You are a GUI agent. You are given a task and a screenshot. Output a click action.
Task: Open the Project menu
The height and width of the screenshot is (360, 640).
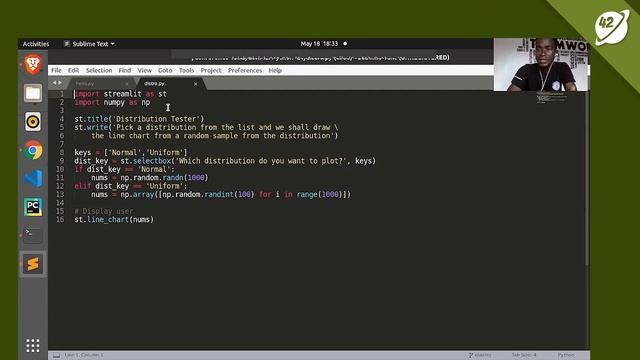tap(211, 70)
